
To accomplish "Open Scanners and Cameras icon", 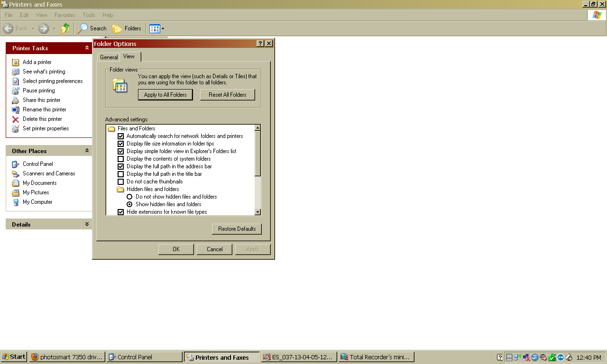I will pyautogui.click(x=16, y=173).
